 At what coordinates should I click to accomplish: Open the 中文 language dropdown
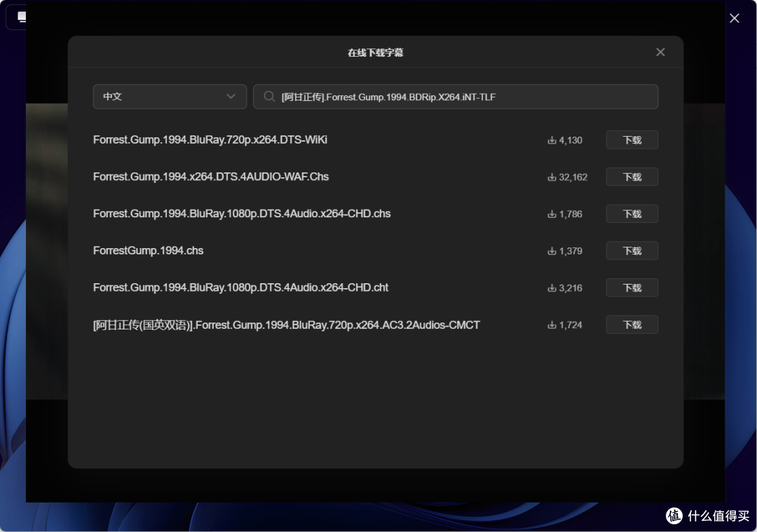(170, 97)
